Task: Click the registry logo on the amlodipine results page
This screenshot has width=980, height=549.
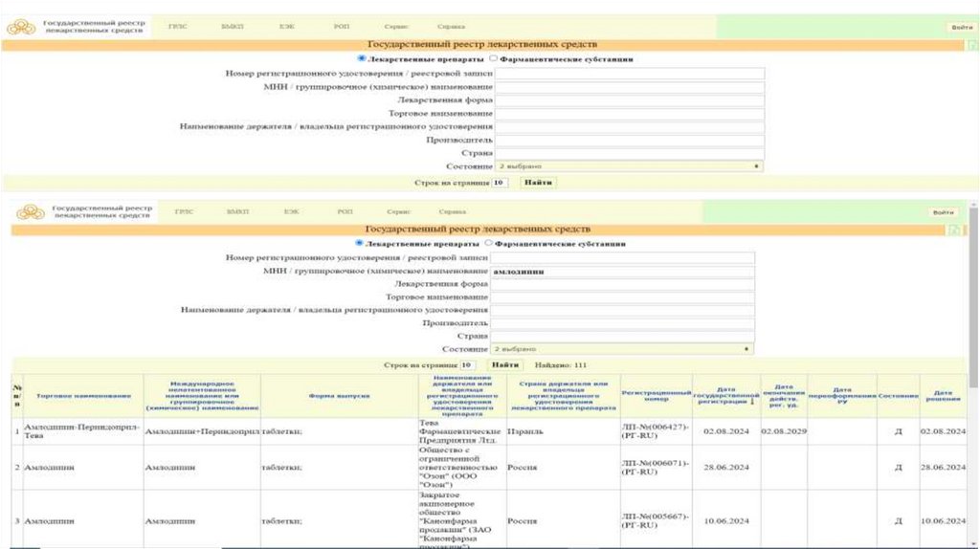Action: coord(31,211)
